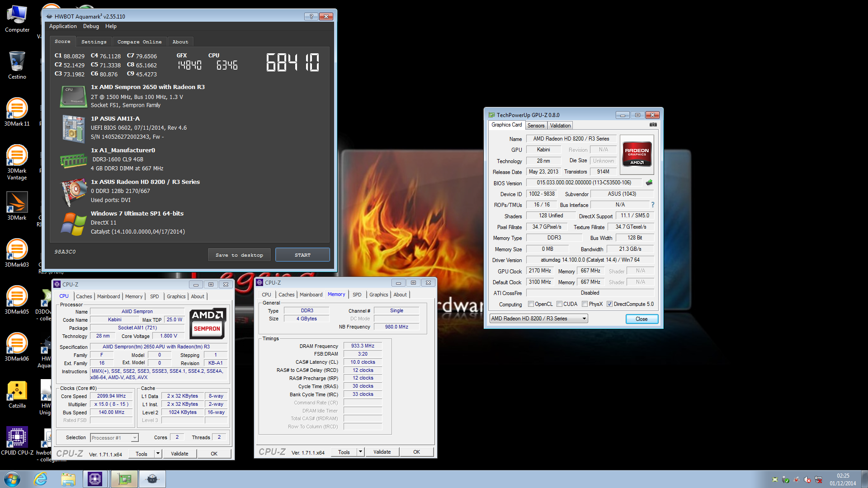Click OK in the right CPU-Z window
The height and width of the screenshot is (488, 868).
(x=416, y=452)
